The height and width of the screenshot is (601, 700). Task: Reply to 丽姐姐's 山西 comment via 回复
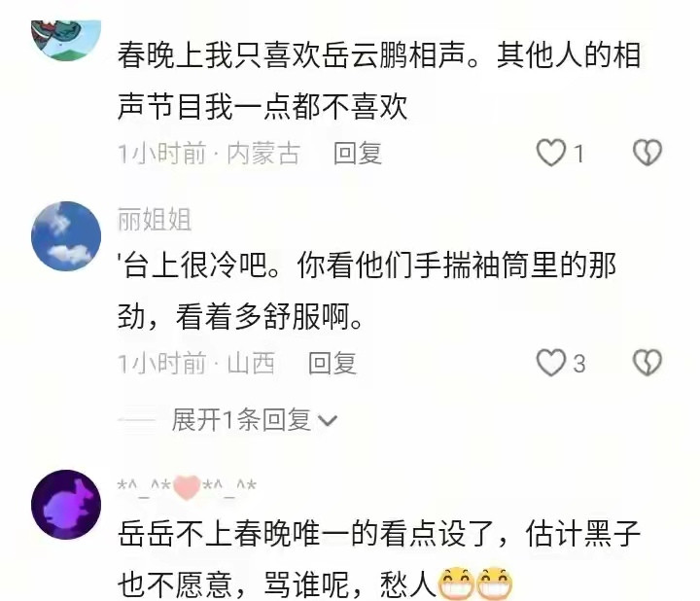point(332,363)
